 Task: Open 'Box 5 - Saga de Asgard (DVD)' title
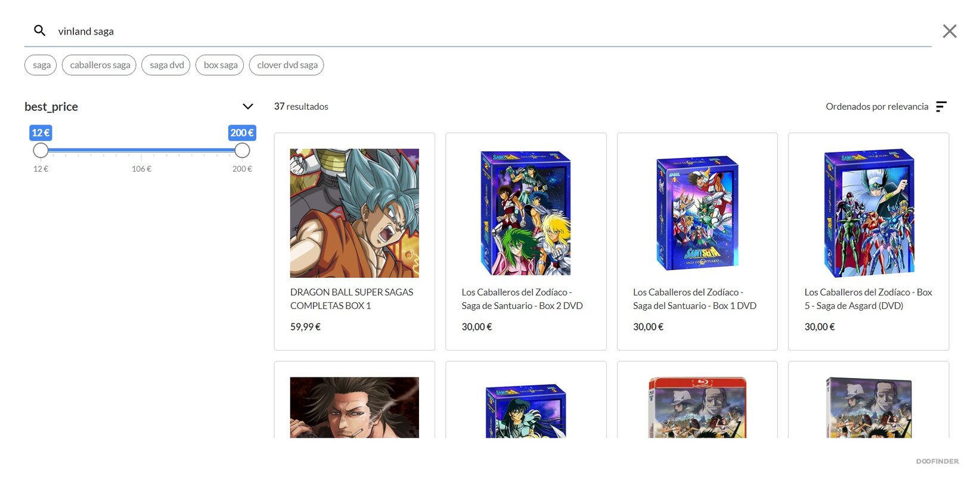[x=868, y=299]
